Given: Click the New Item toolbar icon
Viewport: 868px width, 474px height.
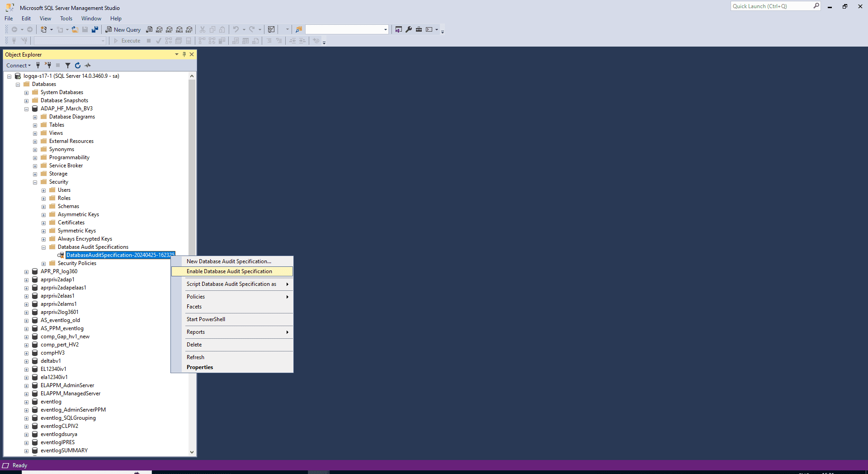Looking at the screenshot, I should (44, 29).
